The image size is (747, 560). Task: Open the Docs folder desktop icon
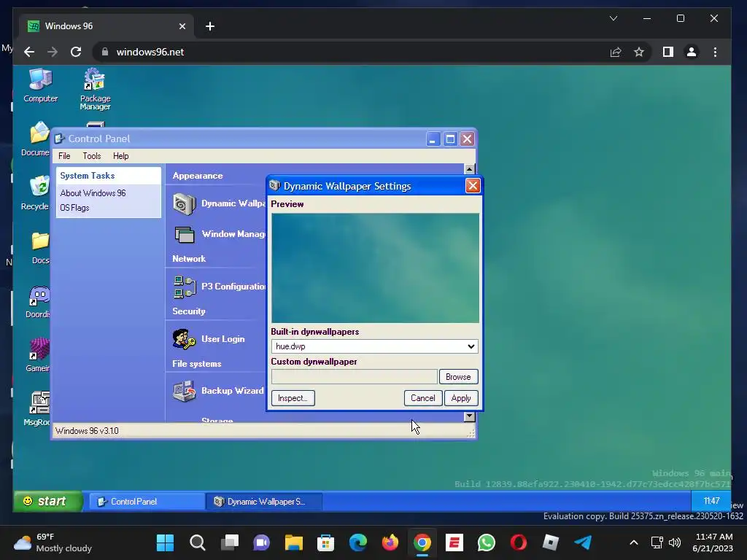40,248
